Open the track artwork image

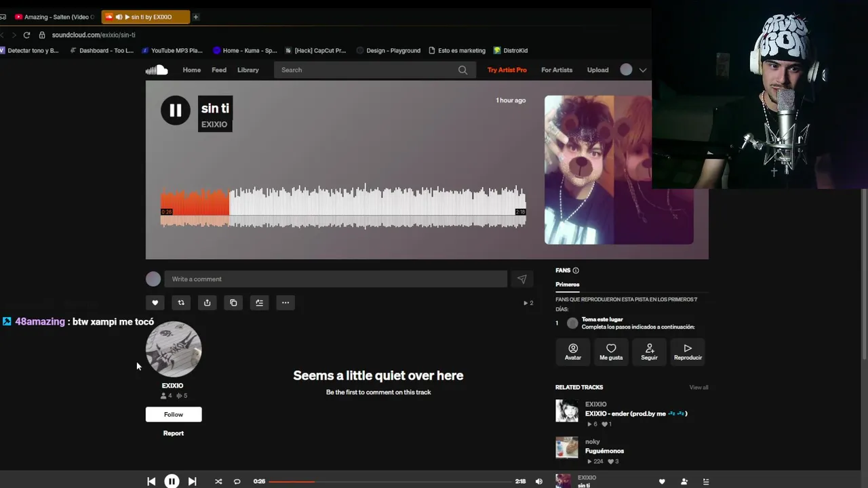[618, 170]
